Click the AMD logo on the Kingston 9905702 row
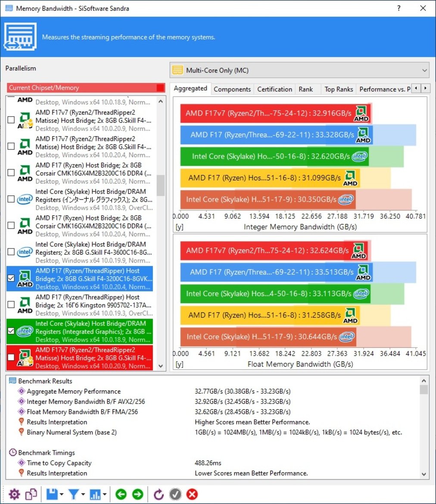436x504 pixels. point(25,305)
